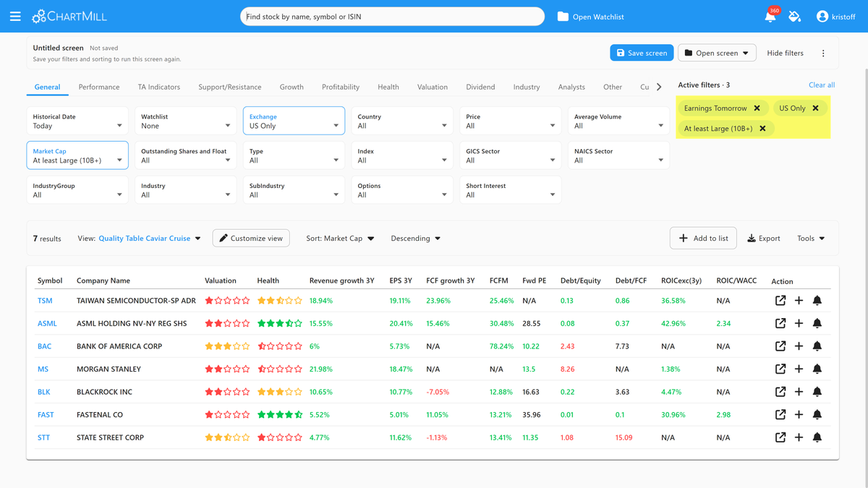This screenshot has width=868, height=488.
Task: Open TSM in a new window
Action: (x=780, y=301)
